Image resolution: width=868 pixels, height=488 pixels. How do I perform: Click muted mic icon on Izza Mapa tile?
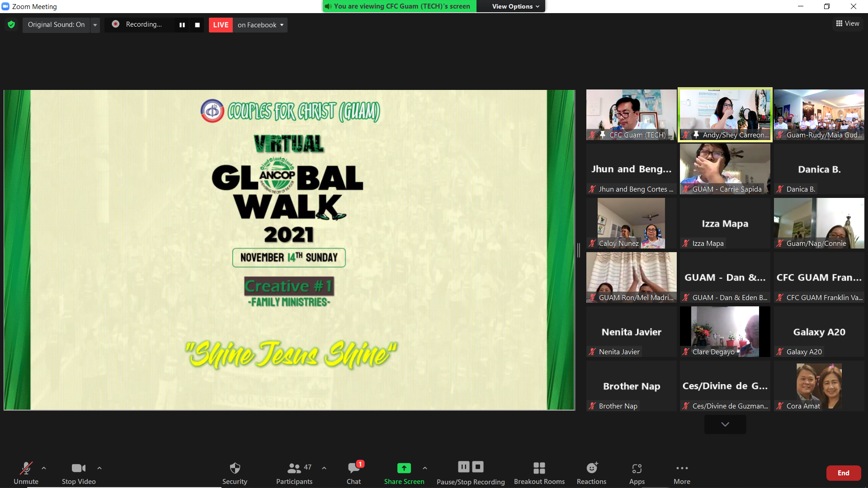(x=686, y=243)
